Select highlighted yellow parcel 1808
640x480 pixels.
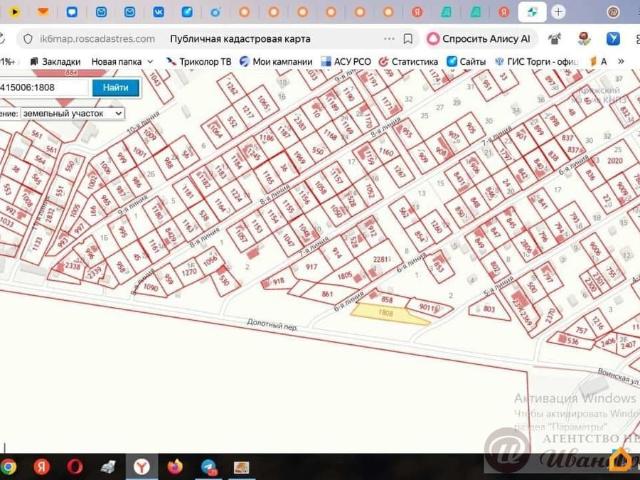coord(386,313)
